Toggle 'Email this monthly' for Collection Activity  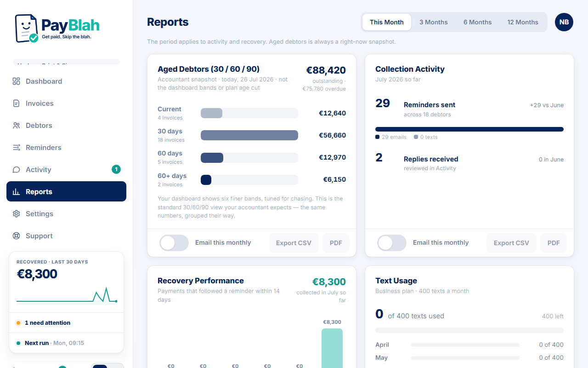pyautogui.click(x=392, y=243)
